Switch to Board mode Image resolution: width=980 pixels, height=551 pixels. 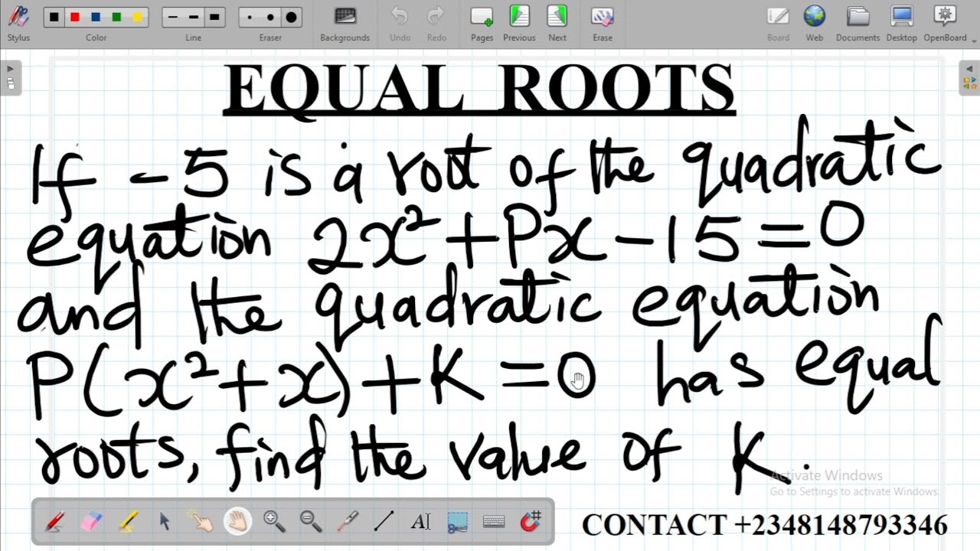point(778,23)
